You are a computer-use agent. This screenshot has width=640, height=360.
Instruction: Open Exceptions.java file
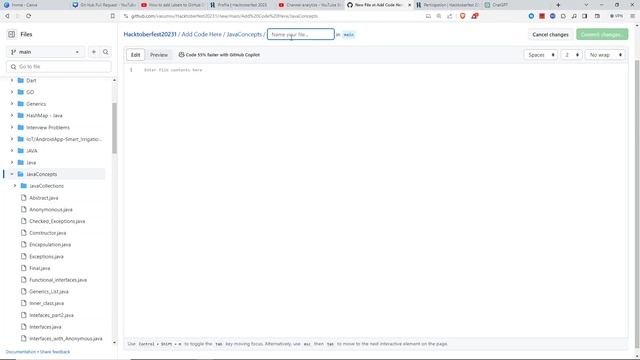(46, 257)
